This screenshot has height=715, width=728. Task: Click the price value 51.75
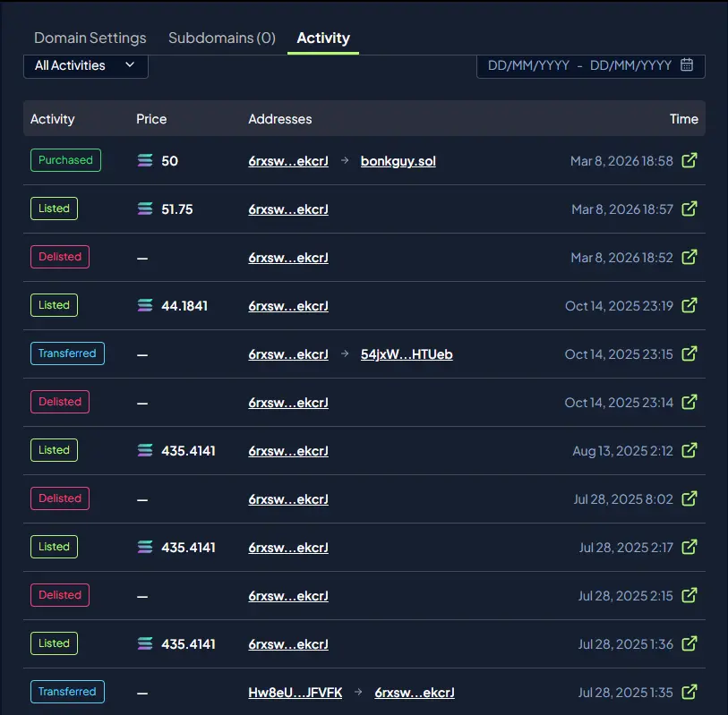(x=177, y=209)
